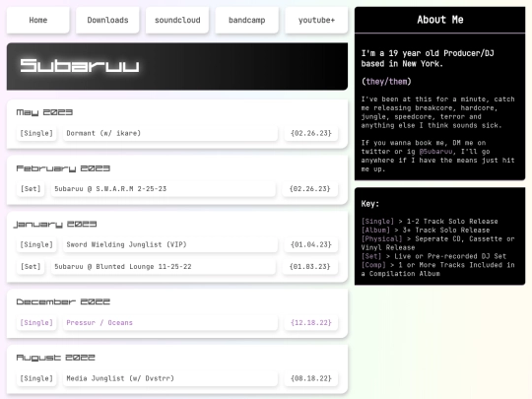Click the {08.18.22} date label

pyautogui.click(x=310, y=378)
